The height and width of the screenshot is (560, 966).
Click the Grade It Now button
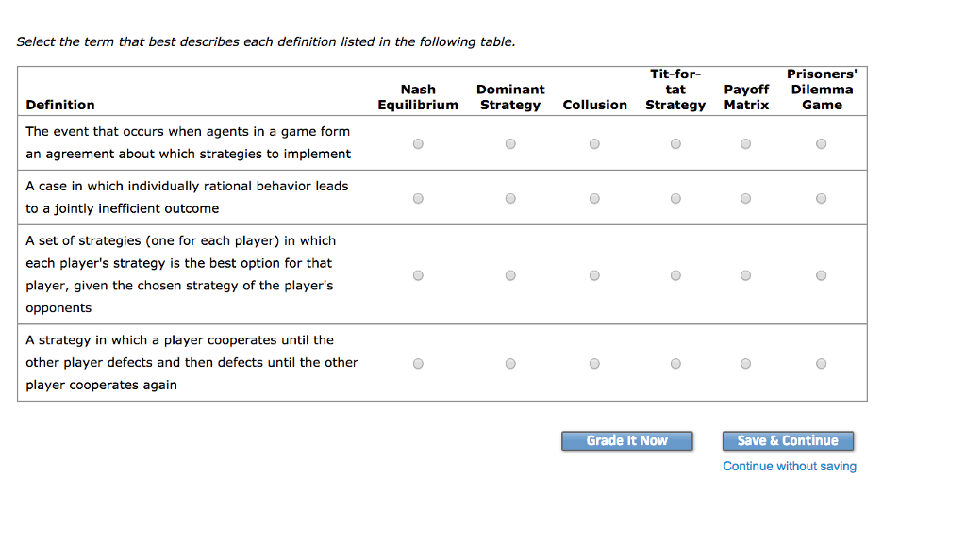coord(627,440)
